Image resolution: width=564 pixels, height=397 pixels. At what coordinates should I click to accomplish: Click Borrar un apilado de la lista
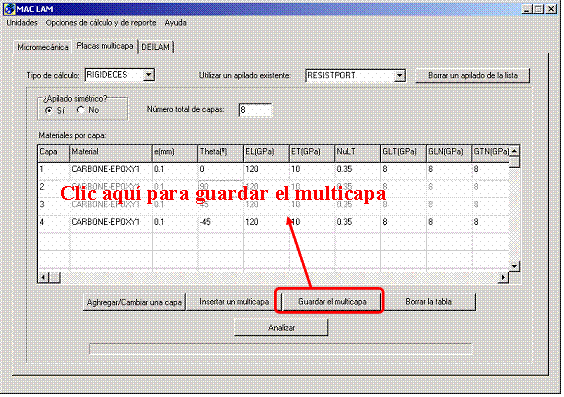[473, 76]
